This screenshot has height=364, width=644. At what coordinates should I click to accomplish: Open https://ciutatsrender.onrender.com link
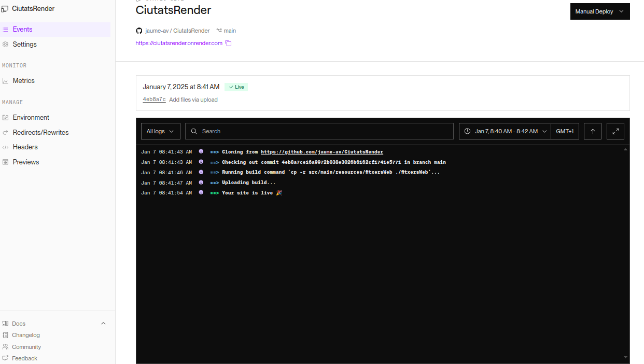[x=179, y=44]
